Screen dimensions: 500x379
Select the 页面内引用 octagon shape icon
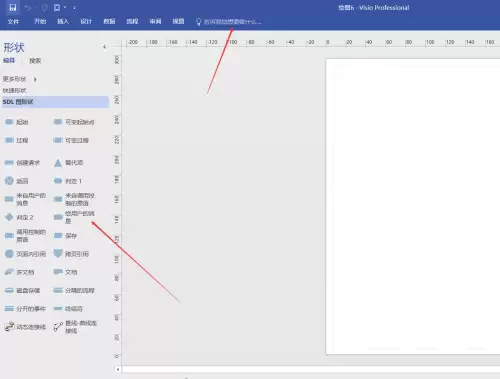pyautogui.click(x=9, y=254)
